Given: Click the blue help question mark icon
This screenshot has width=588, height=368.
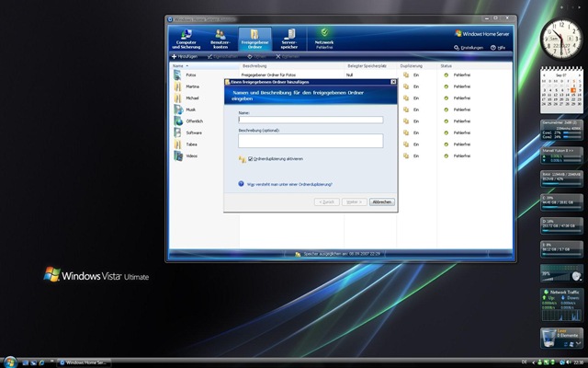Looking at the screenshot, I should coord(241,184).
